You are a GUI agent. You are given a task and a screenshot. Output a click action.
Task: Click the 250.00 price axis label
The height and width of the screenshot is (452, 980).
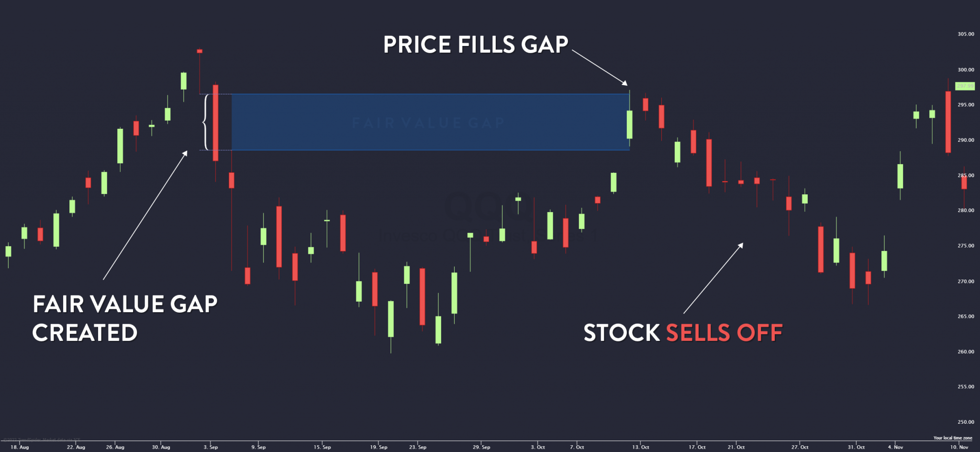tap(966, 422)
